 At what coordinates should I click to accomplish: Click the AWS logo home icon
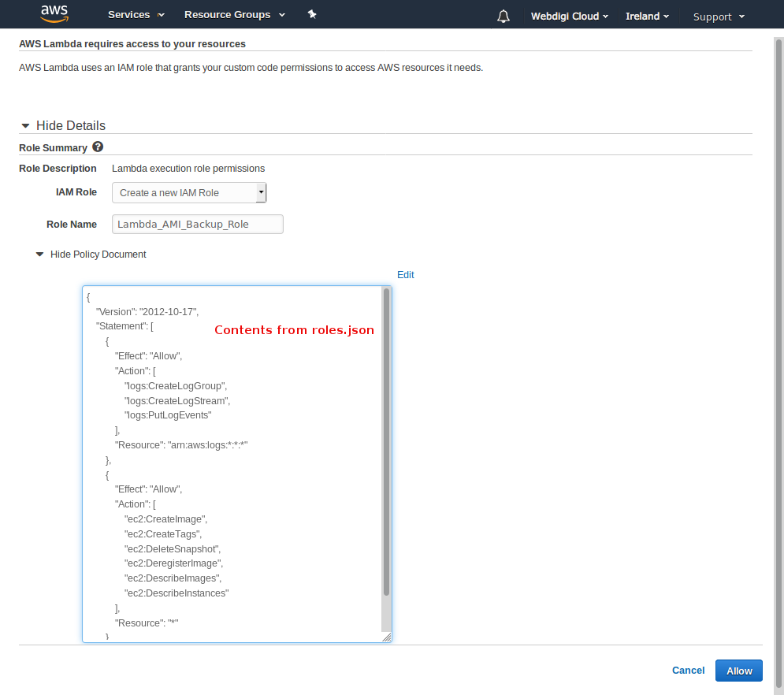point(54,14)
